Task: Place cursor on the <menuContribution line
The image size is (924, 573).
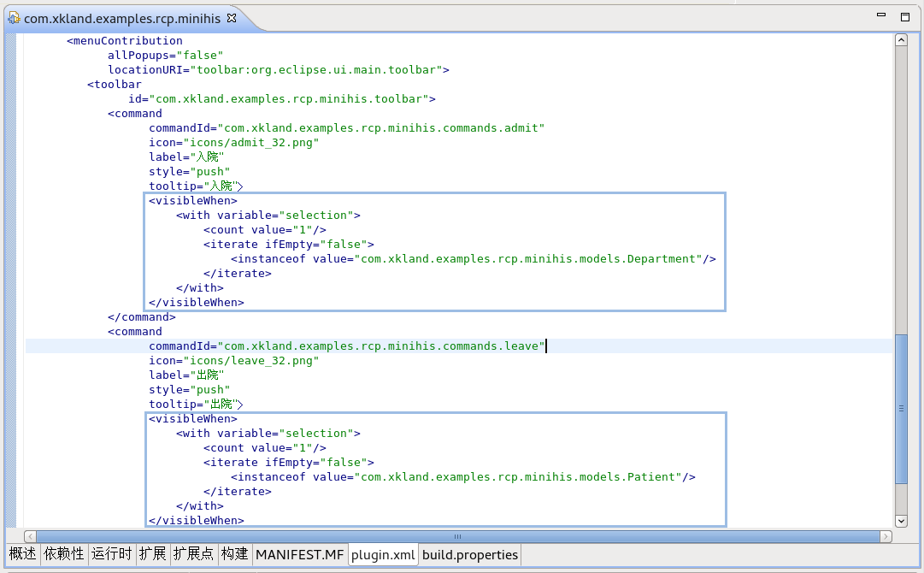Action: 124,41
